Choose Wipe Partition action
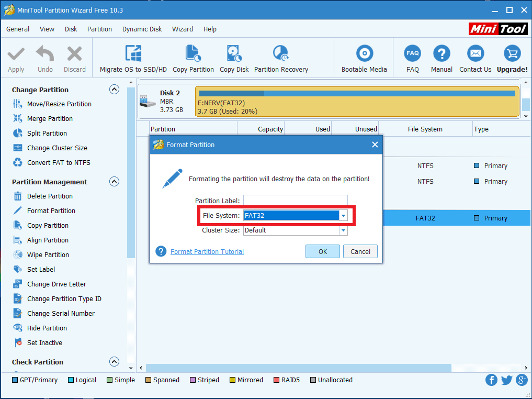Screen dimensions: 532x399 point(41,254)
